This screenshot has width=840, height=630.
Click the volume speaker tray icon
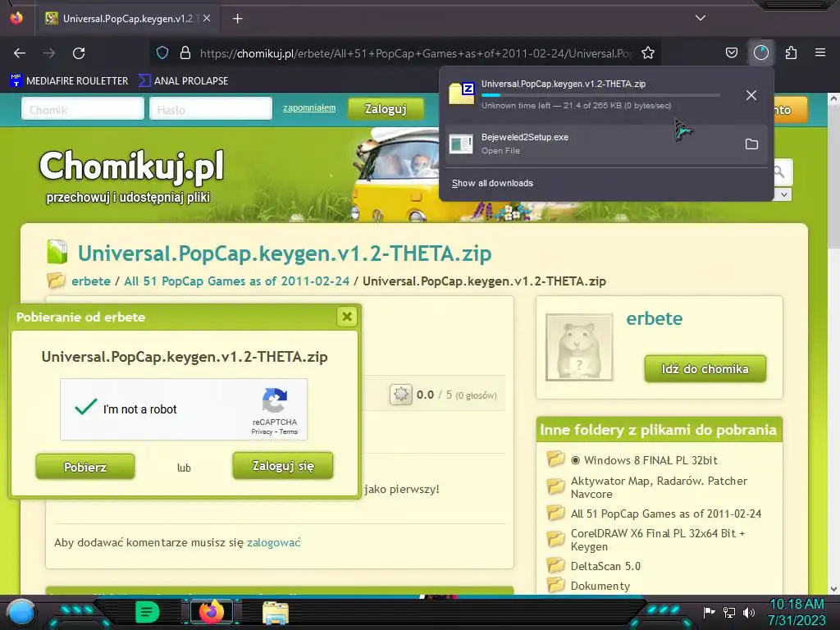[x=749, y=612]
